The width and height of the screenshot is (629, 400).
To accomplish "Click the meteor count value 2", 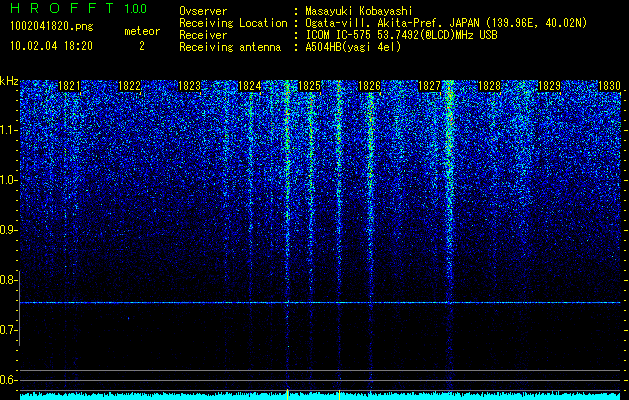I will pos(142,46).
